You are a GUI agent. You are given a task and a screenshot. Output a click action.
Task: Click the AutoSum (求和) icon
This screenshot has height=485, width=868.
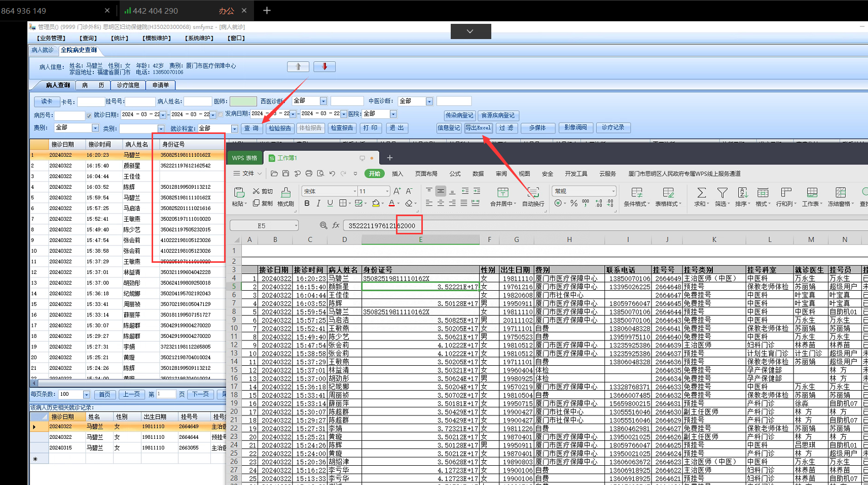(701, 193)
